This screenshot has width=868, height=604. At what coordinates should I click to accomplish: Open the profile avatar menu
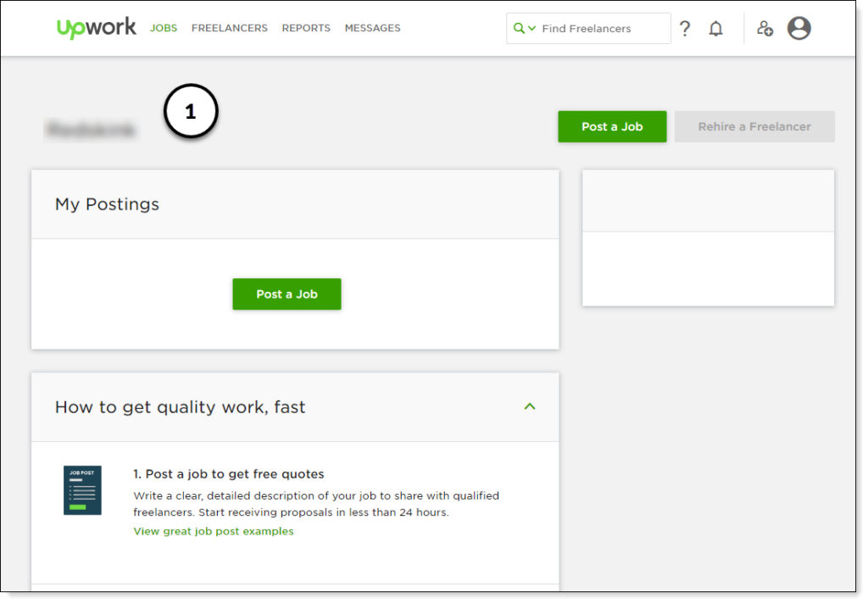(798, 29)
